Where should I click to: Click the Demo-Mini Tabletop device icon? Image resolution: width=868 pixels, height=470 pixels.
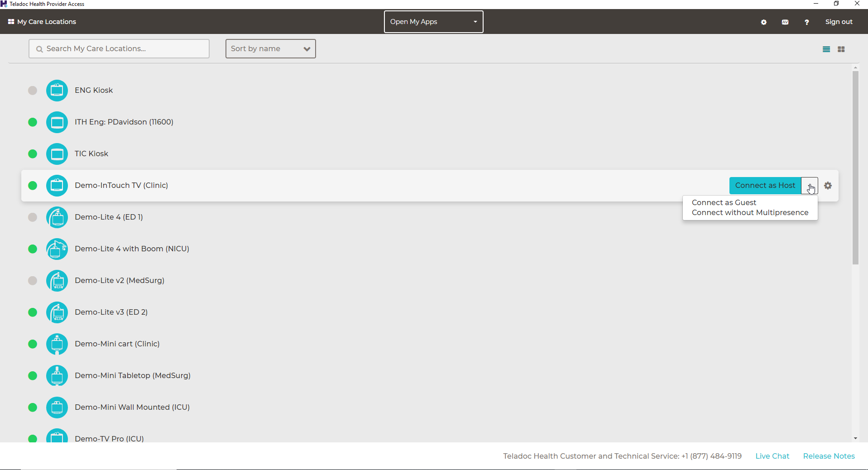(57, 376)
